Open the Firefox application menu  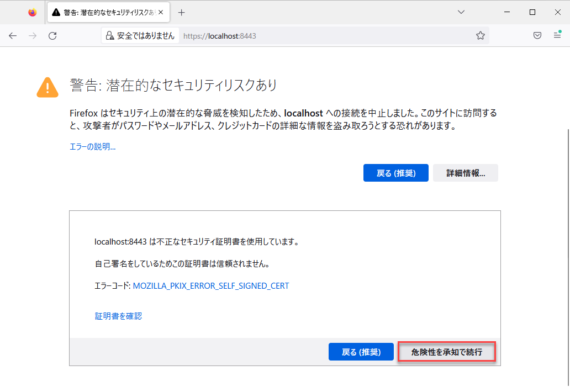tap(557, 35)
